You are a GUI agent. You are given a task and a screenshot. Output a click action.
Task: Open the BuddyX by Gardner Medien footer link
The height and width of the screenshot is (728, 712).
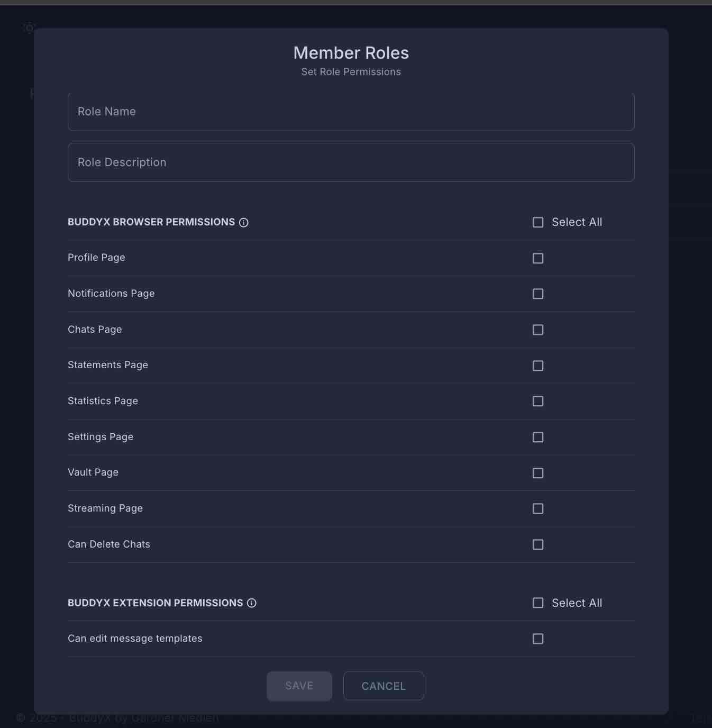(144, 718)
